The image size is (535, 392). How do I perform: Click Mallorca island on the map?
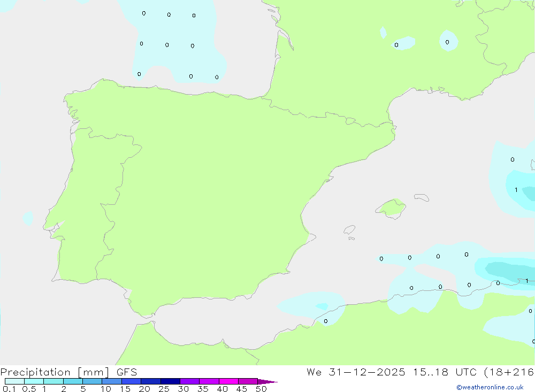click(391, 208)
